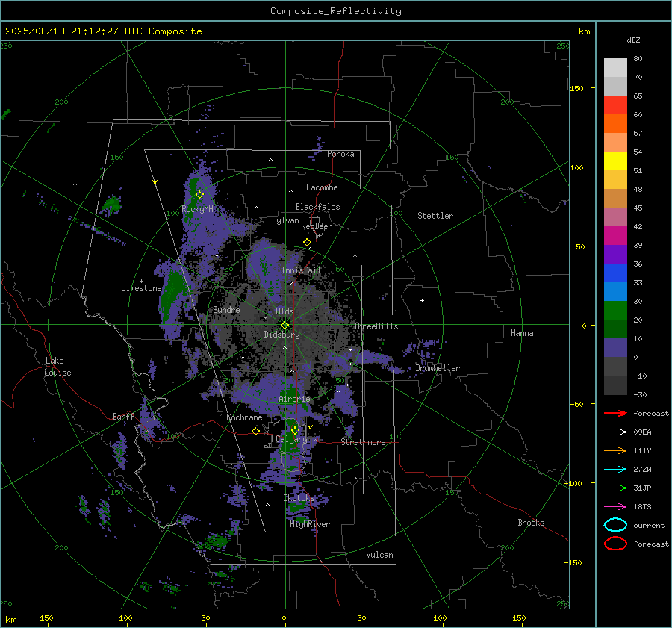Click the Stettler label
This screenshot has height=628, width=672.
435,216
